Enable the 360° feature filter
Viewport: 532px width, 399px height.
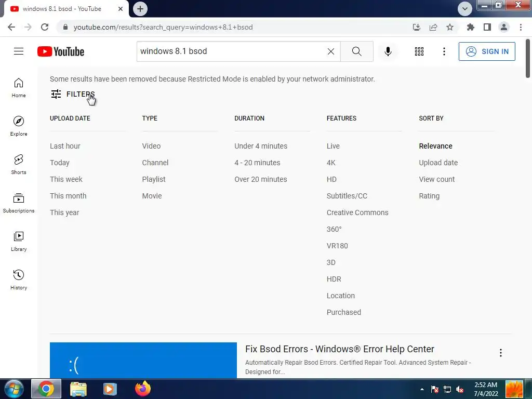[x=334, y=229]
